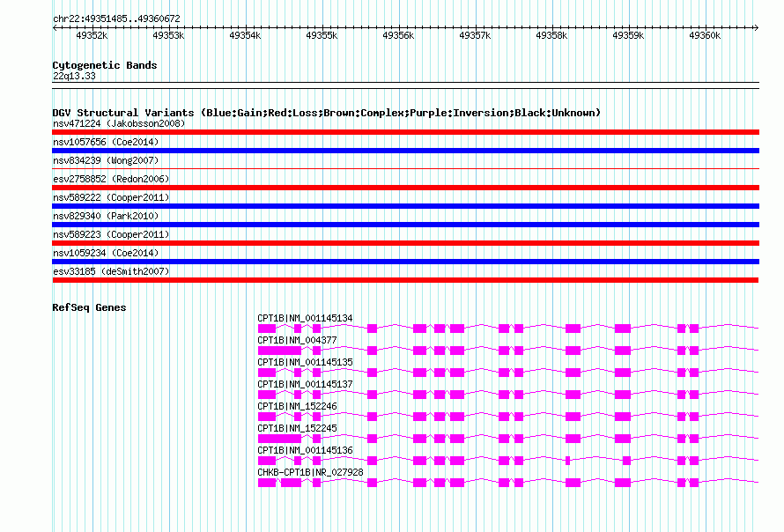Click the 49352k ruler tick label

coord(92,35)
